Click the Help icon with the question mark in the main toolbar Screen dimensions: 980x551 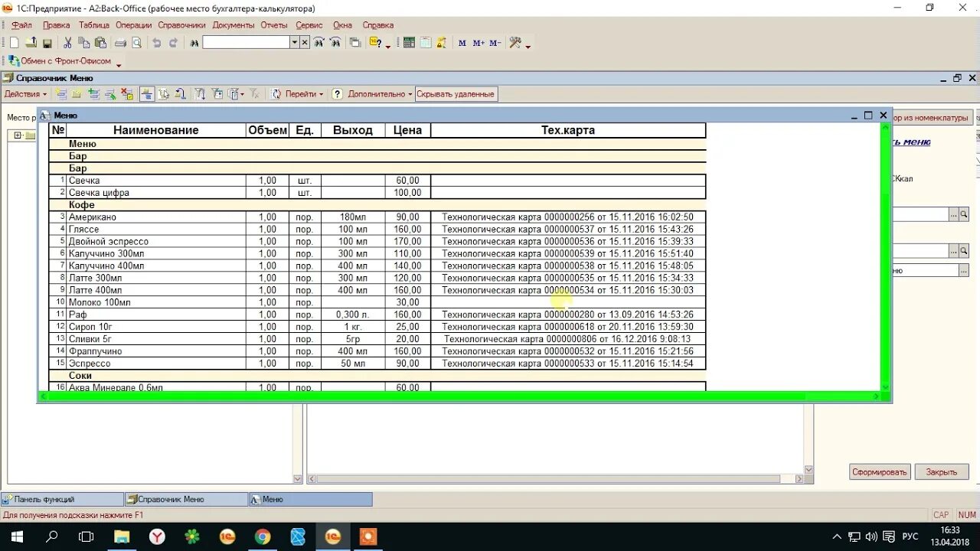pyautogui.click(x=375, y=43)
